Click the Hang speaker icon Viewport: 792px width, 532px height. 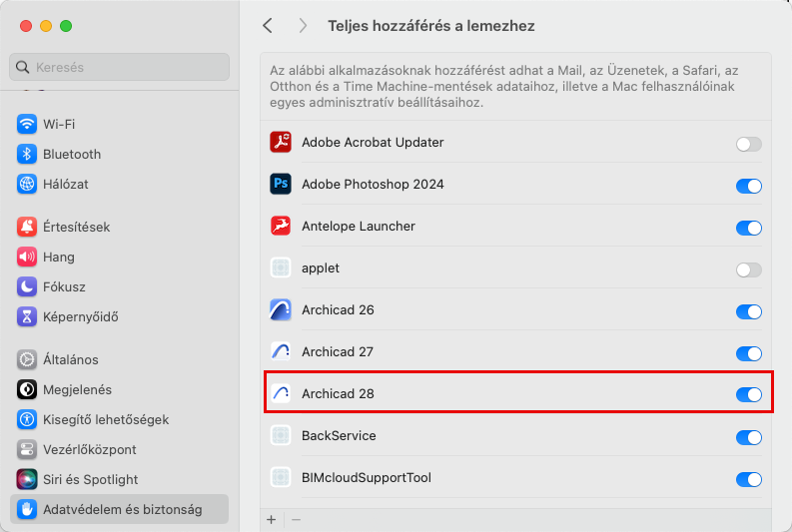click(27, 257)
